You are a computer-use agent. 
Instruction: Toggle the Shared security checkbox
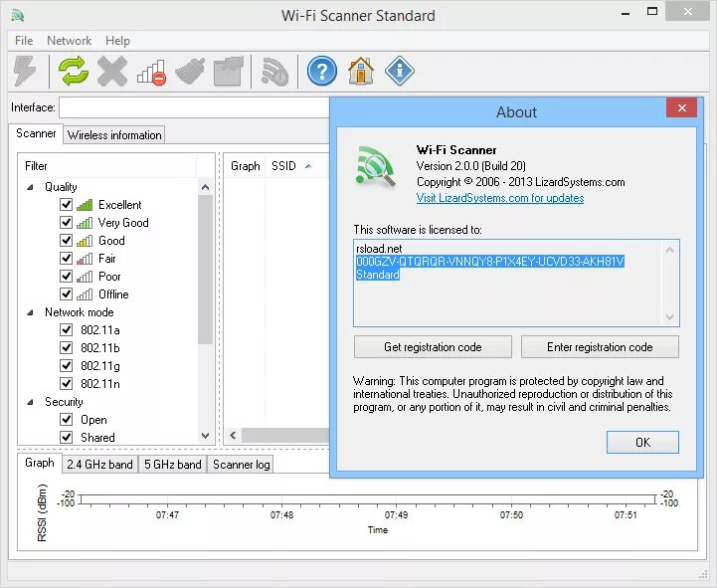click(x=67, y=437)
